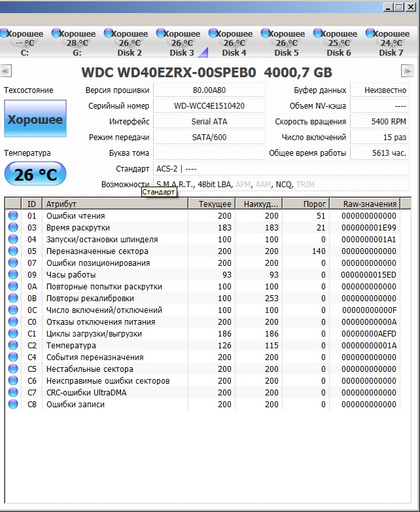Click the 26 °C temperature indicator
This screenshot has width=420, height=512.
tap(35, 175)
